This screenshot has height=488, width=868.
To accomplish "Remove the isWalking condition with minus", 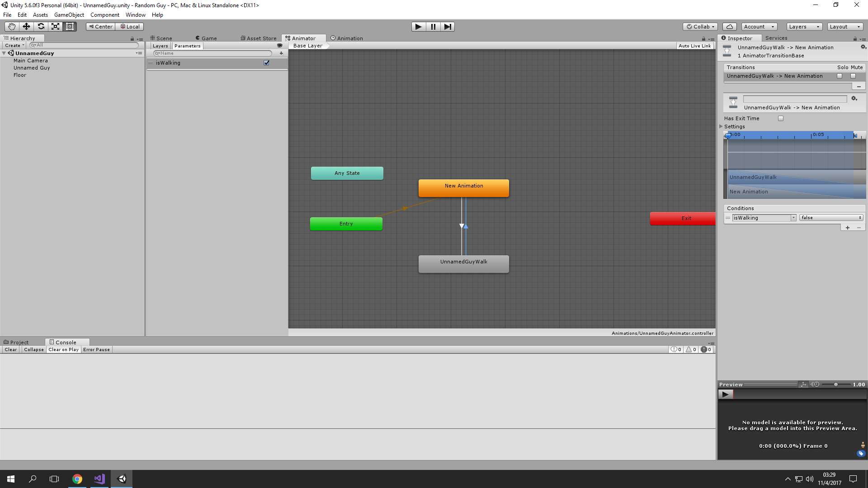I will pyautogui.click(x=859, y=228).
